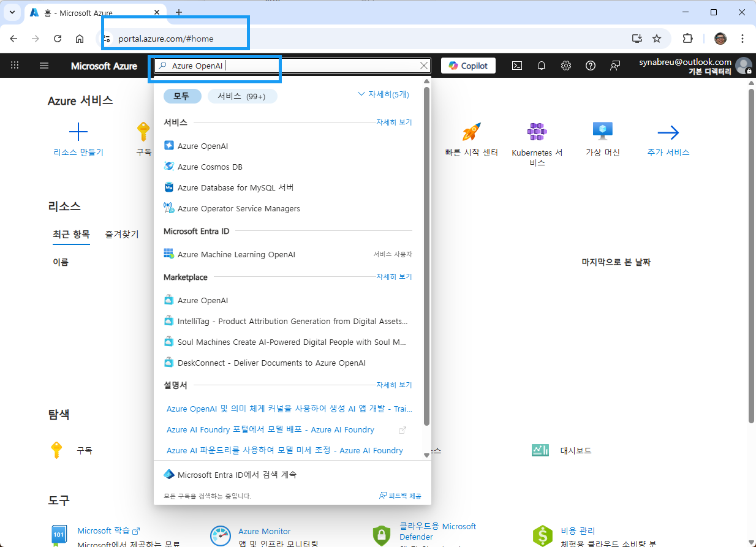Open Kubernetes 서비스 icon
Viewport: 756px width, 547px height.
[x=537, y=132]
